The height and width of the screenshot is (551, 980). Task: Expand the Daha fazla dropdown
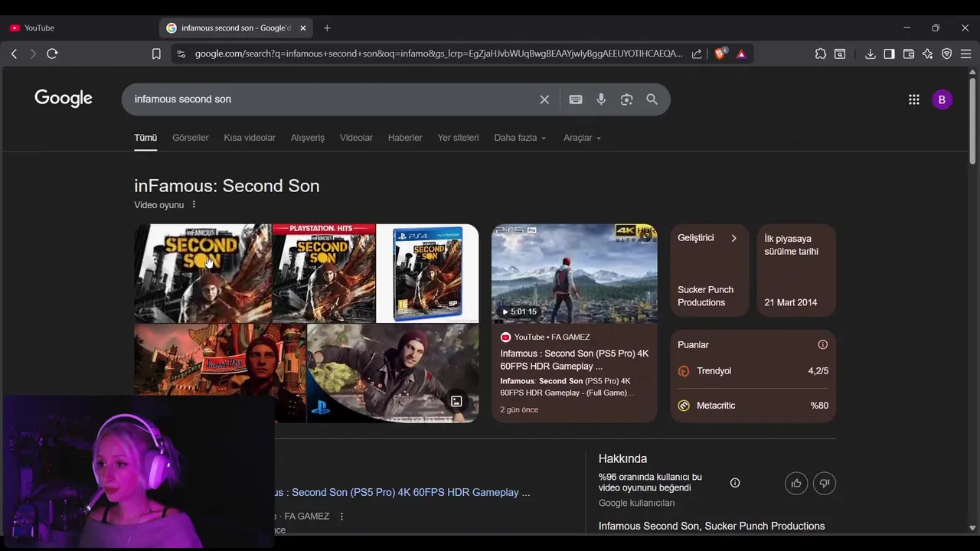click(520, 138)
